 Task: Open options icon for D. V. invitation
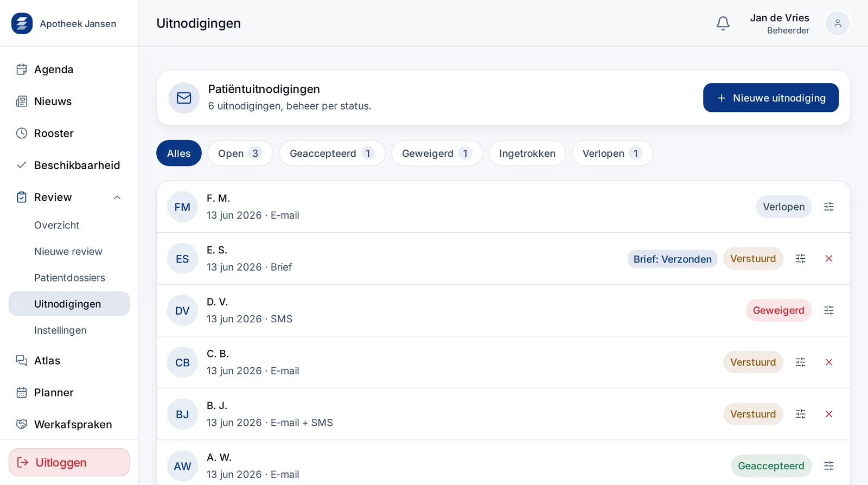coord(828,310)
